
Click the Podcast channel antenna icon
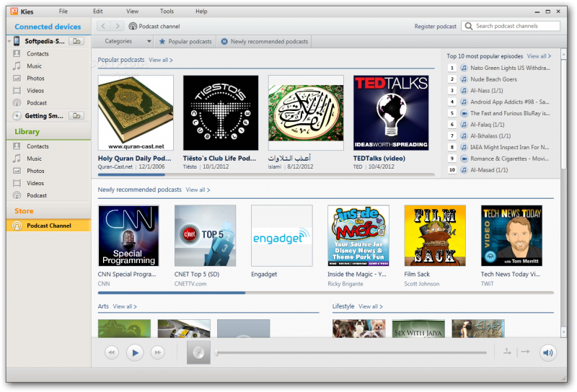[x=133, y=26]
